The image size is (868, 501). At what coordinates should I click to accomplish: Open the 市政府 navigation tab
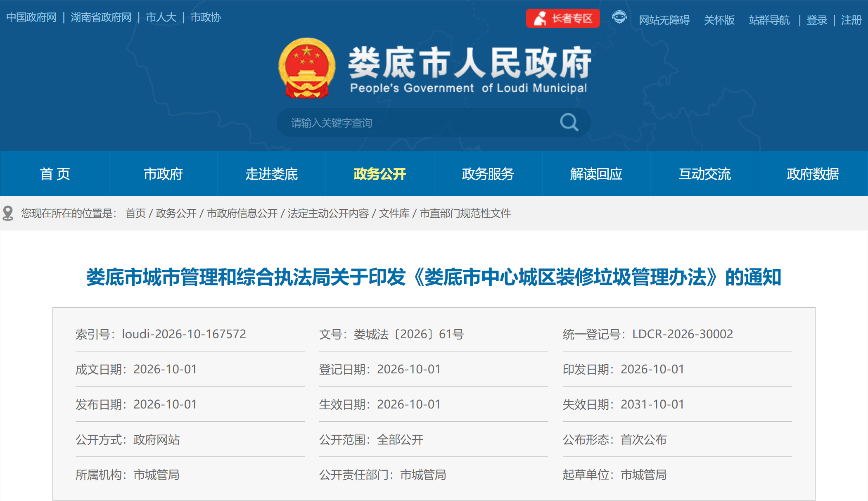163,174
